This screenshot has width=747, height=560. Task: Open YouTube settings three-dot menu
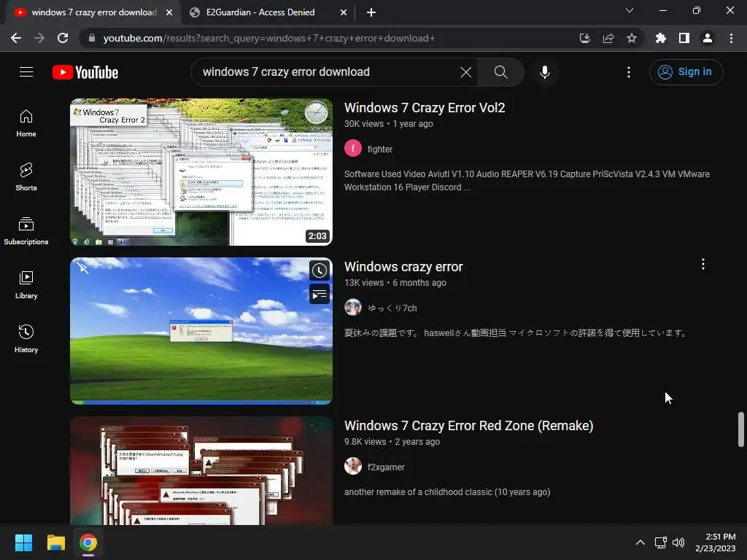pos(629,72)
